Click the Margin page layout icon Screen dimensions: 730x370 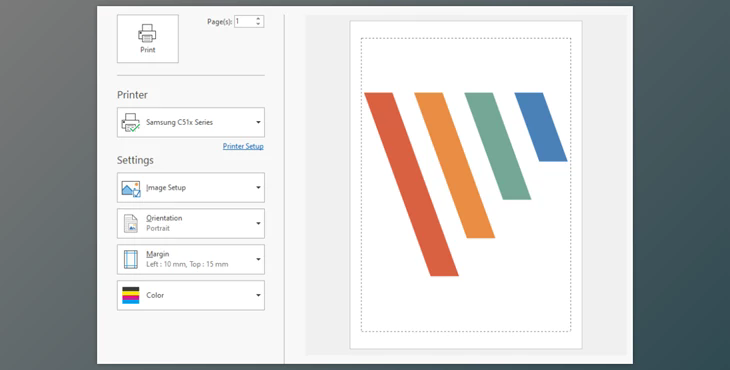click(131, 259)
